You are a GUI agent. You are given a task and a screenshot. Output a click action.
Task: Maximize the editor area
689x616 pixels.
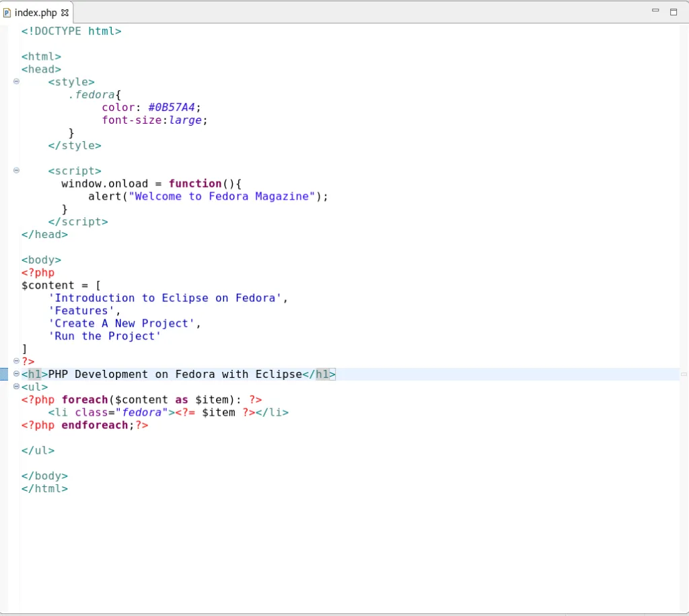(674, 11)
